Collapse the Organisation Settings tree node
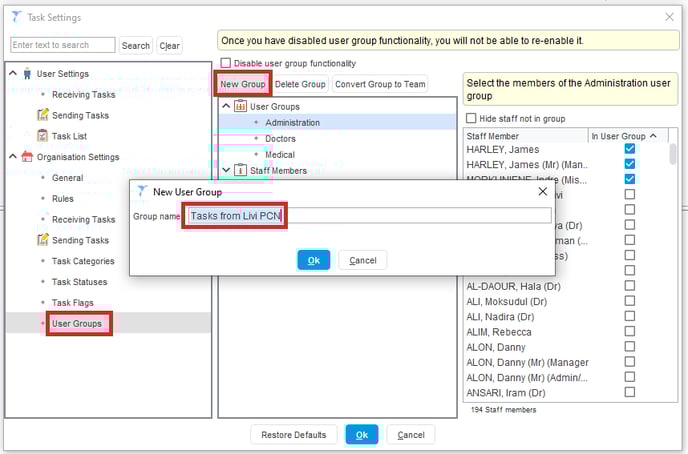688x454 pixels. click(12, 157)
